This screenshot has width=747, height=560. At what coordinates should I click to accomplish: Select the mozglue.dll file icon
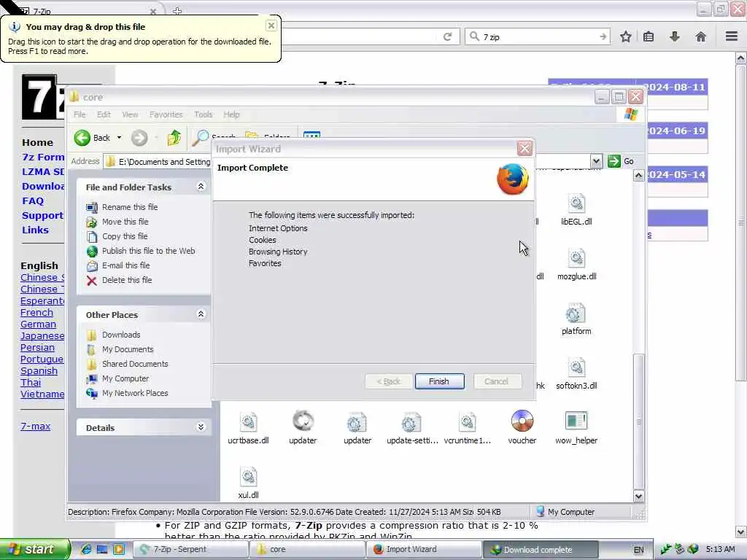pos(576,259)
